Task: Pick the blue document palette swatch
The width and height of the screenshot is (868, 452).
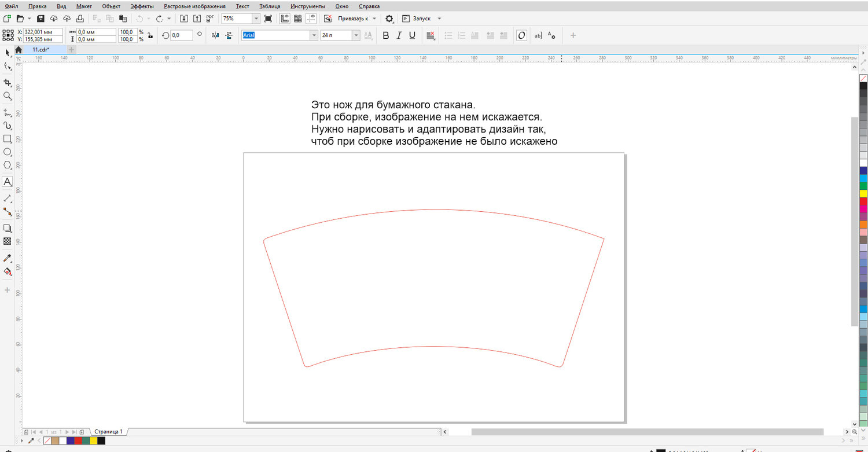Action: (x=71, y=441)
